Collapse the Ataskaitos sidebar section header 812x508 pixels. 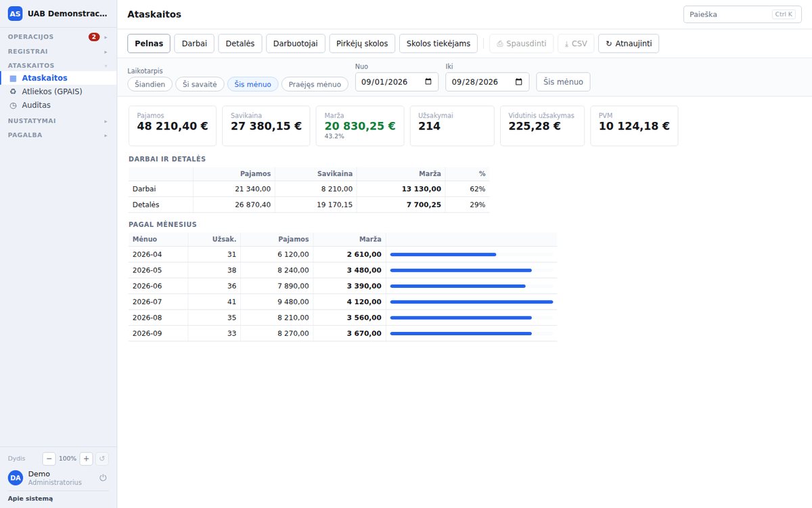(x=58, y=66)
